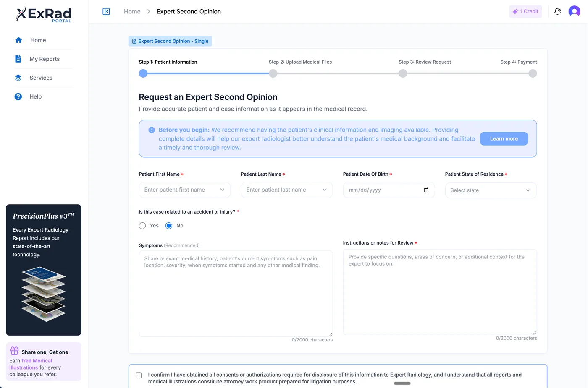The width and height of the screenshot is (588, 388).
Task: Click the Expert Second Opinion - Single tag
Action: [x=170, y=41]
